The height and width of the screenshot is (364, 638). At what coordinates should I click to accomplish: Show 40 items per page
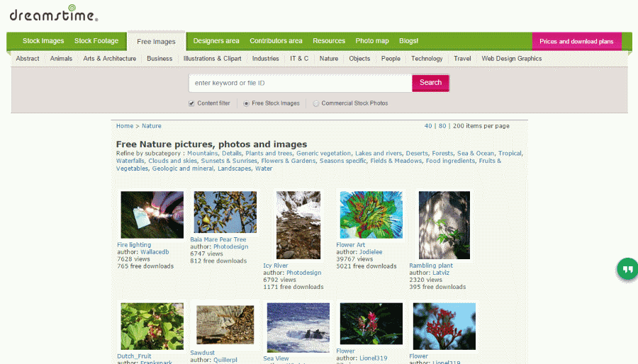pyautogui.click(x=428, y=126)
